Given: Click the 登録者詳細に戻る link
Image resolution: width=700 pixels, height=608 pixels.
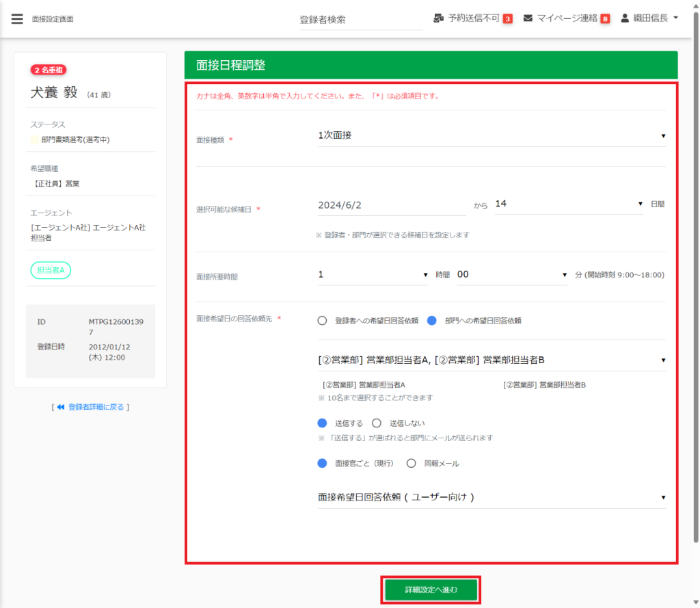Looking at the screenshot, I should [x=96, y=407].
